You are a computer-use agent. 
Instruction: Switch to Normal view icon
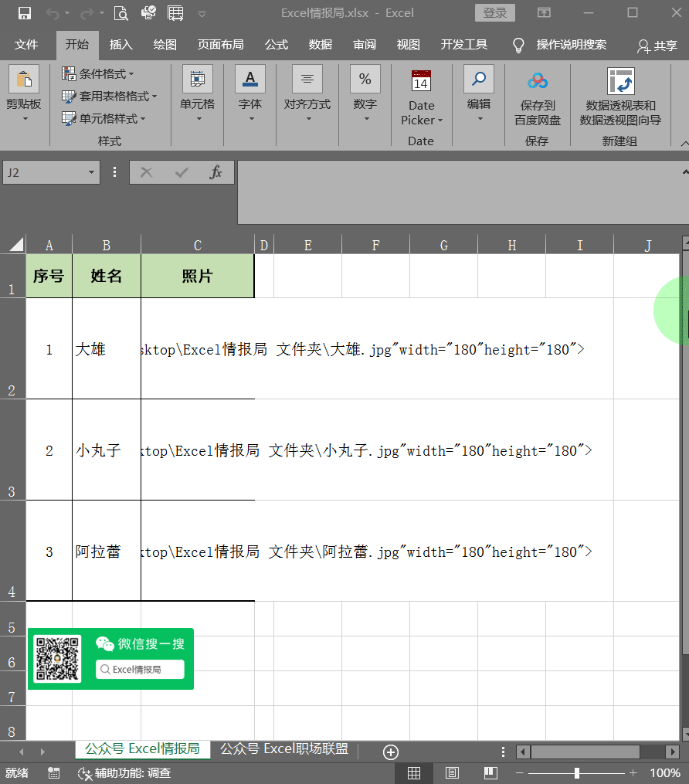tap(414, 773)
